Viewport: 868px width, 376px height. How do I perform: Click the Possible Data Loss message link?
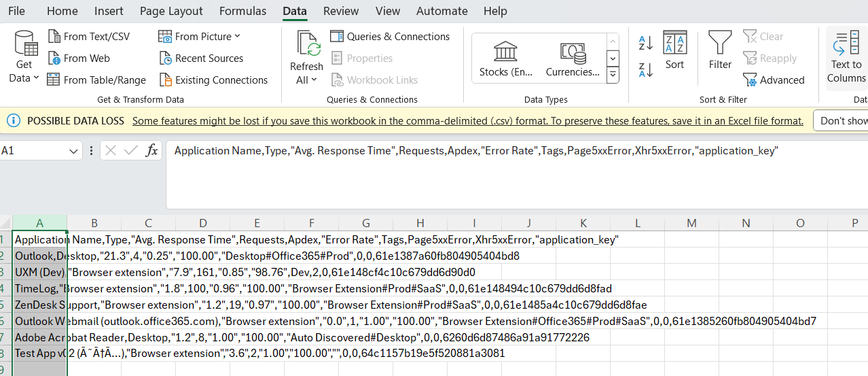[467, 121]
